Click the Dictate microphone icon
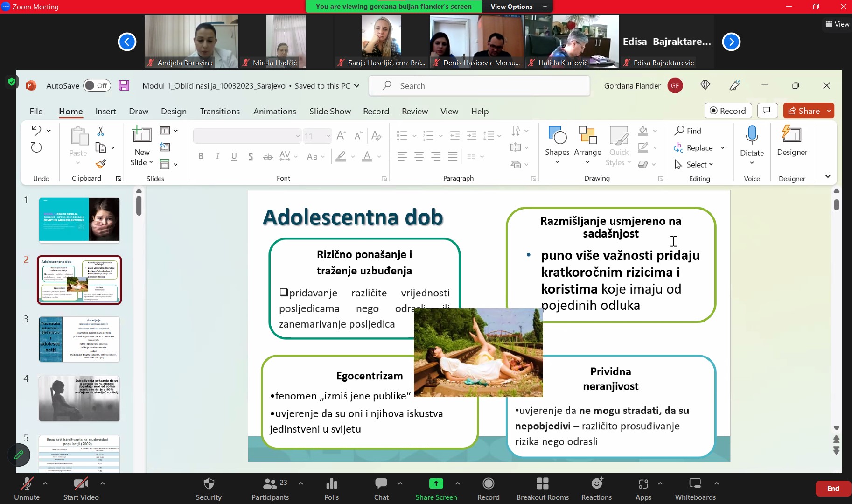This screenshot has width=852, height=504. tap(752, 135)
